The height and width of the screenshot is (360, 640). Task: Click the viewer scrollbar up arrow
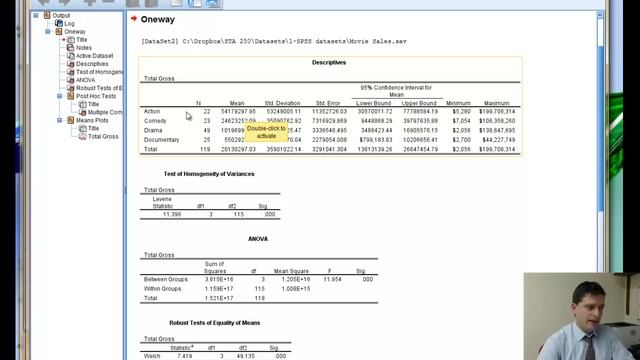click(600, 15)
